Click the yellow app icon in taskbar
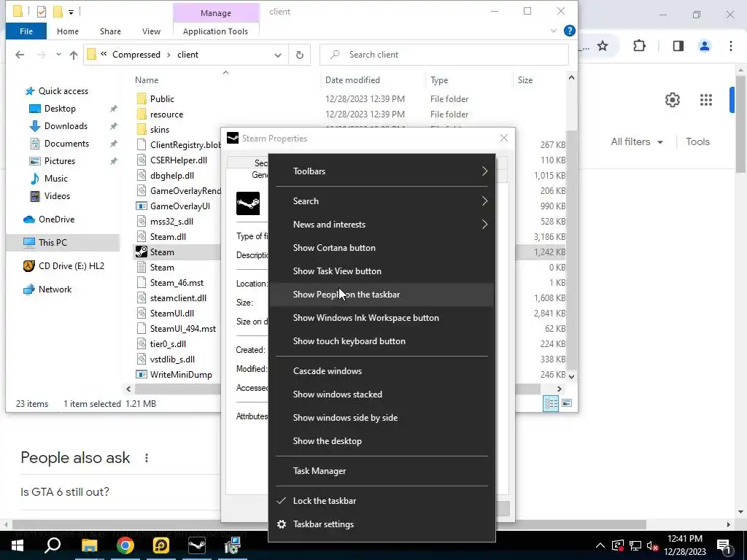Viewport: 747px width, 560px height. 160,545
